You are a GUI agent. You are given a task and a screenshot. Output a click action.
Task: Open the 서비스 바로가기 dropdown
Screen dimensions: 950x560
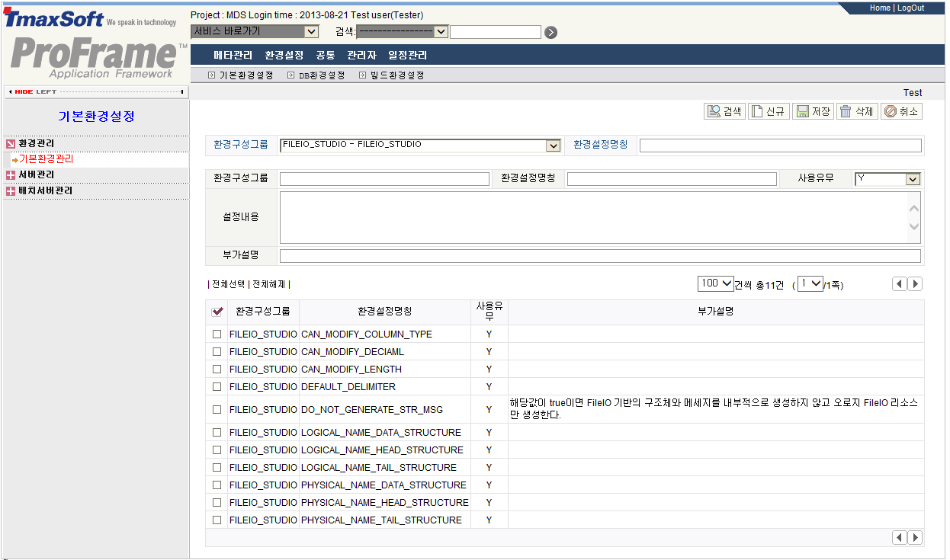pyautogui.click(x=255, y=31)
